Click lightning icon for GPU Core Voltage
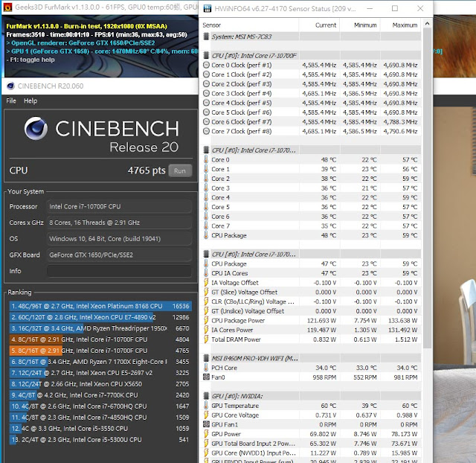The width and height of the screenshot is (476, 463). 206,415
